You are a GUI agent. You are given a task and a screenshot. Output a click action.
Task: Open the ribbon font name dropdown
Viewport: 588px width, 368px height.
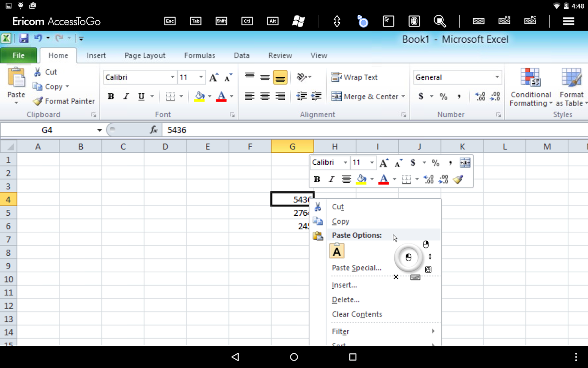173,77
